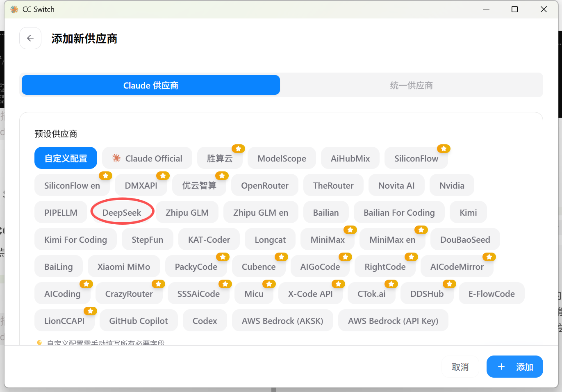Screen dimensions: 562x392
Task: Choose StepFun provider
Action: tap(148, 239)
